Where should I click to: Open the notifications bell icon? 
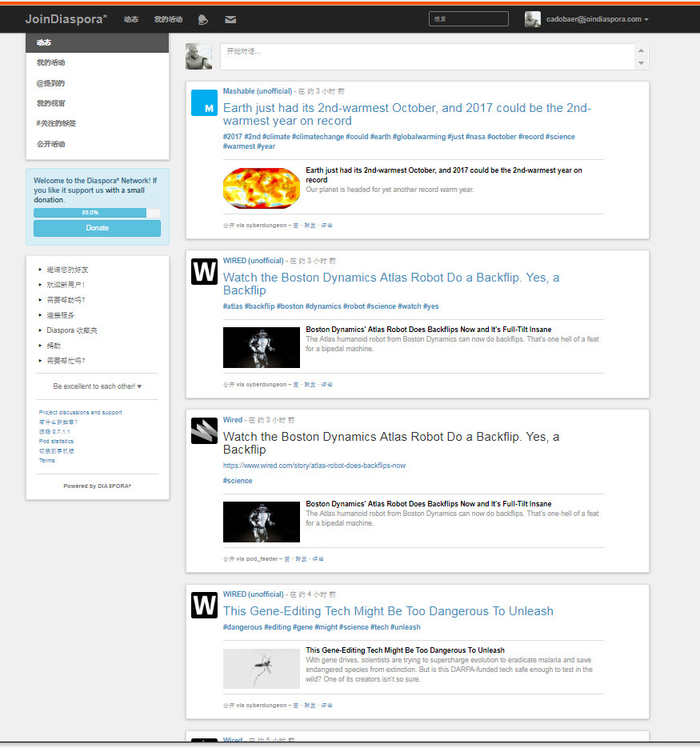tap(203, 19)
